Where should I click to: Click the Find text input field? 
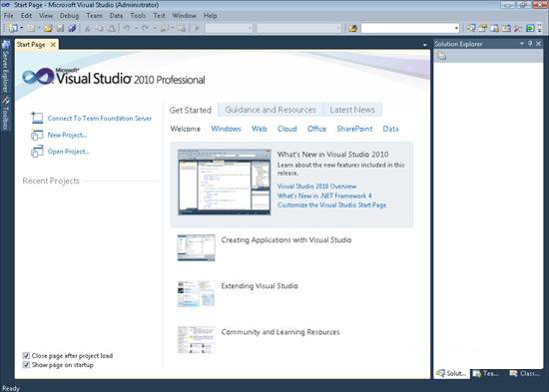pyautogui.click(x=407, y=28)
